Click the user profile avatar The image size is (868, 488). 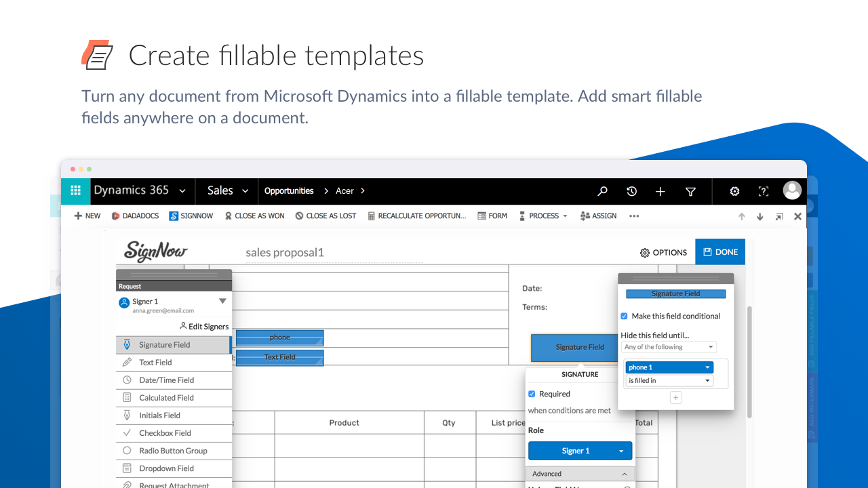click(x=792, y=190)
